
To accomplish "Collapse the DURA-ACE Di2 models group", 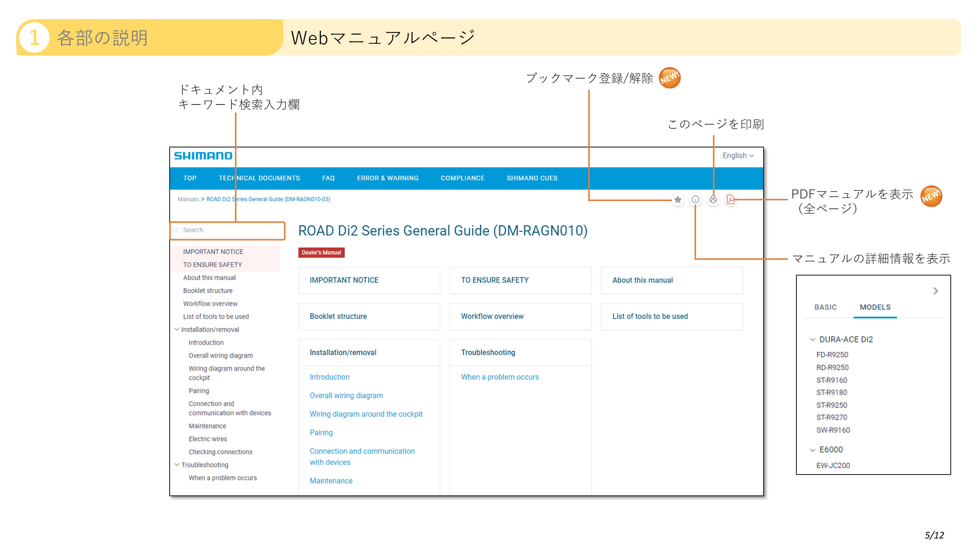I will 812,339.
